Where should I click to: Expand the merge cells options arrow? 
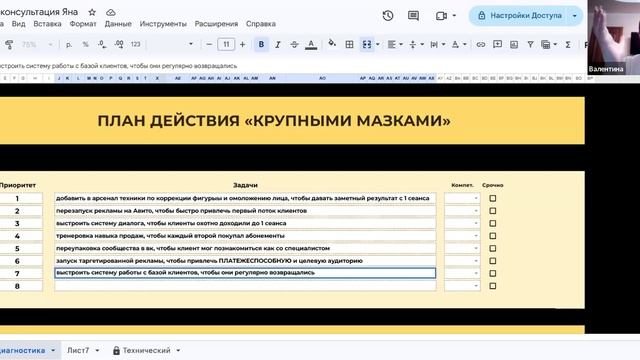tap(378, 44)
